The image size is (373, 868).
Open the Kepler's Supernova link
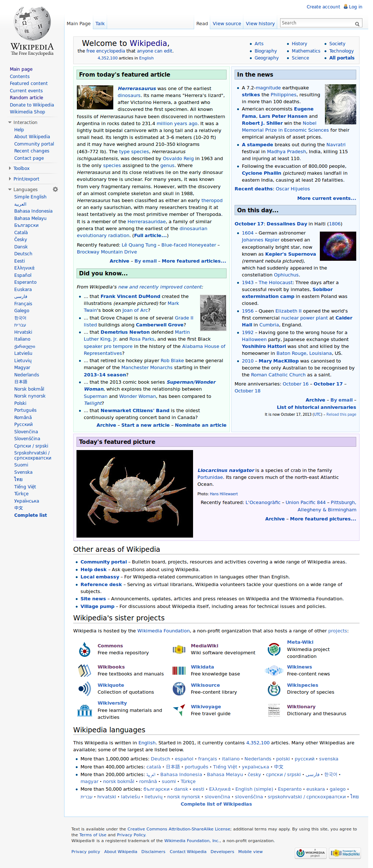tap(291, 254)
